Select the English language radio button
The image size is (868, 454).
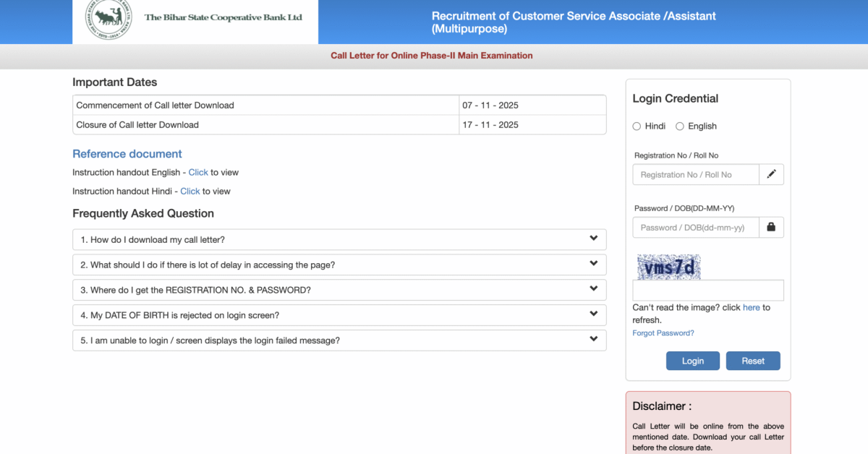pos(680,126)
